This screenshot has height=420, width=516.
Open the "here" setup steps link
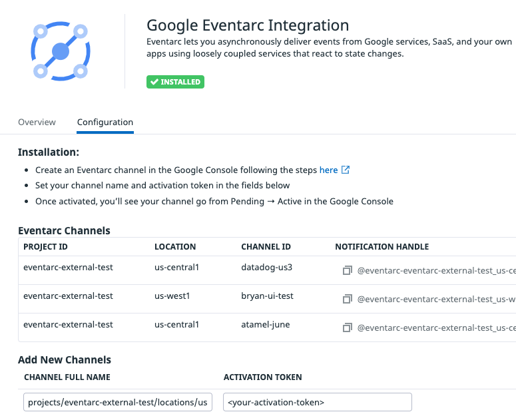(x=328, y=170)
